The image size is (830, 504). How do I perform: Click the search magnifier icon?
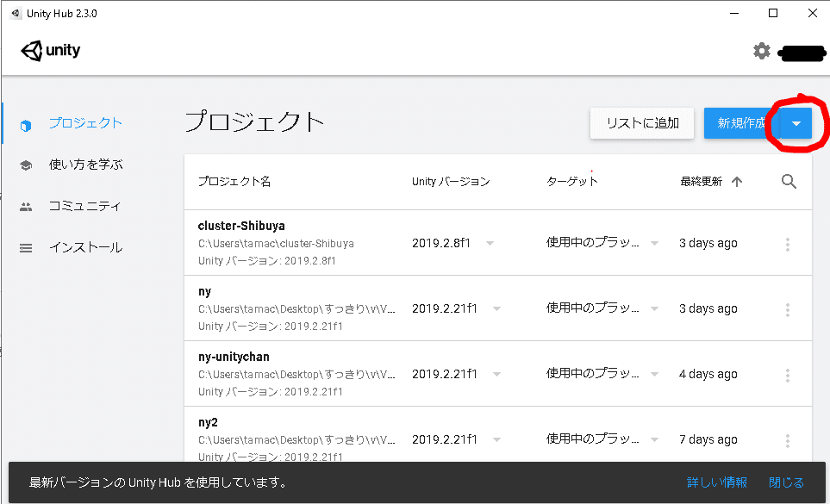coord(789,182)
